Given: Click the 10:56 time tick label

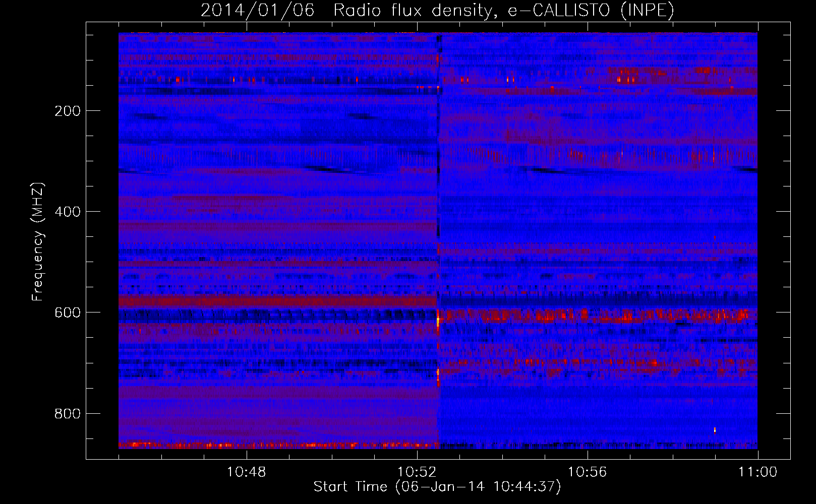Looking at the screenshot, I should [x=587, y=472].
